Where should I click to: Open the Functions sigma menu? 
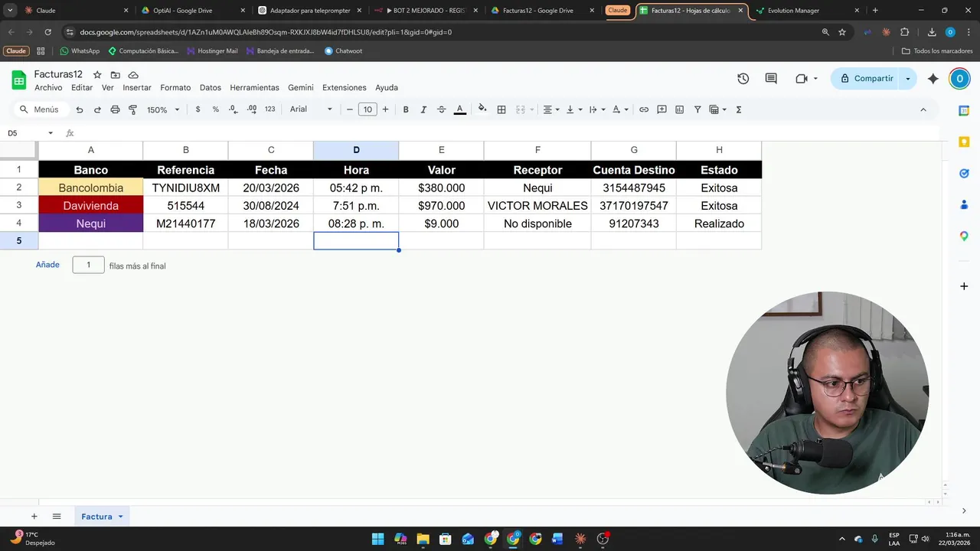739,109
